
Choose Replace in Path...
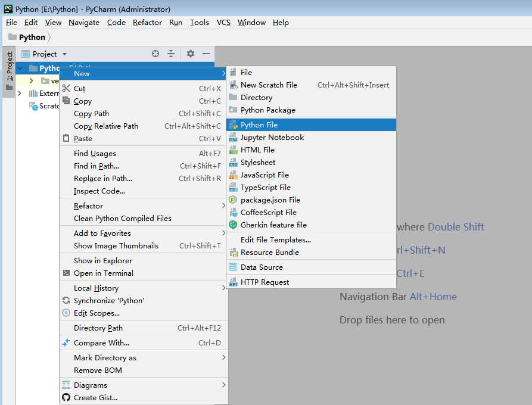pyautogui.click(x=143, y=179)
